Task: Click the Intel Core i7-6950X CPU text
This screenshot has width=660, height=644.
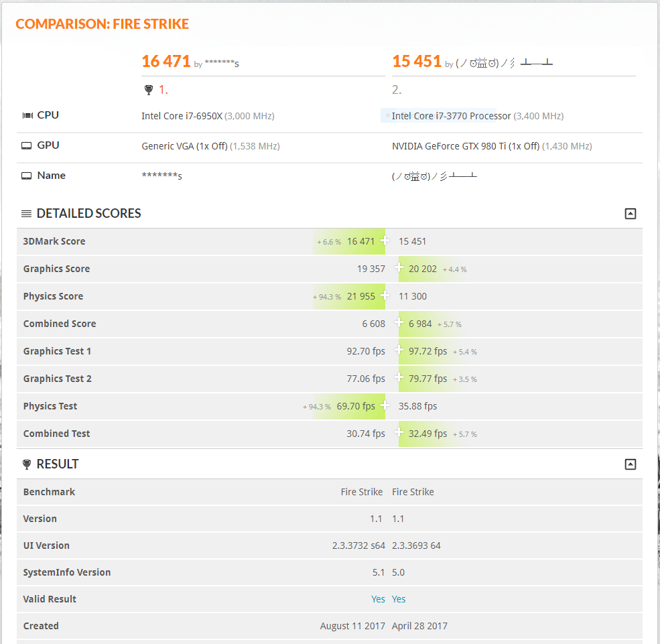Action: pos(181,116)
